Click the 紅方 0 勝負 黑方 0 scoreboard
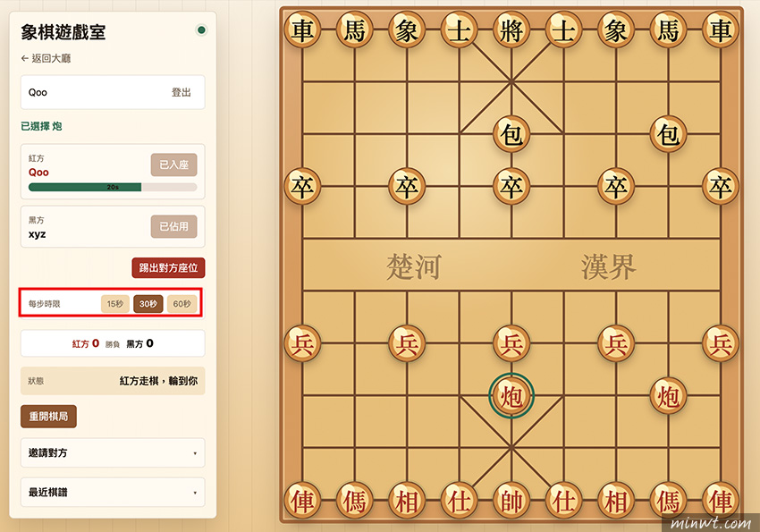The height and width of the screenshot is (532, 760). click(x=113, y=343)
